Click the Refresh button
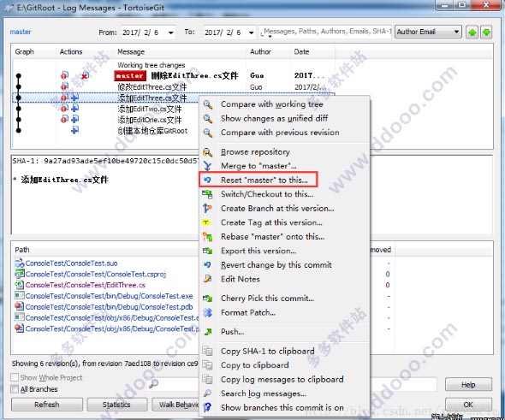The height and width of the screenshot is (420, 505). (x=47, y=405)
